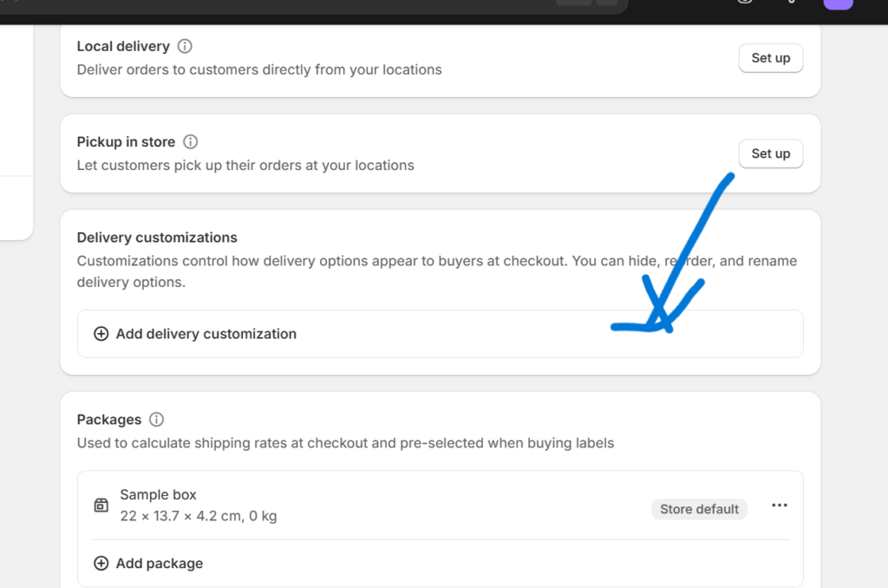Click the Add delivery customization text
Screen dimensions: 888x588
[206, 334]
